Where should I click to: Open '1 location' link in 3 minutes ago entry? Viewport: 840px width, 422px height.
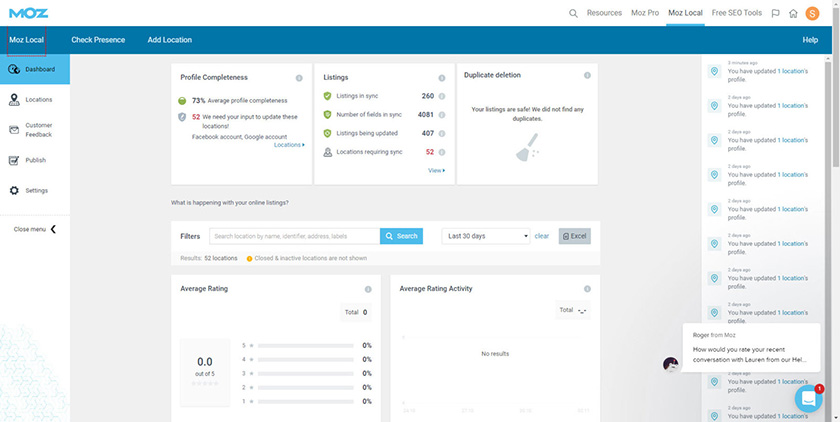coord(791,71)
